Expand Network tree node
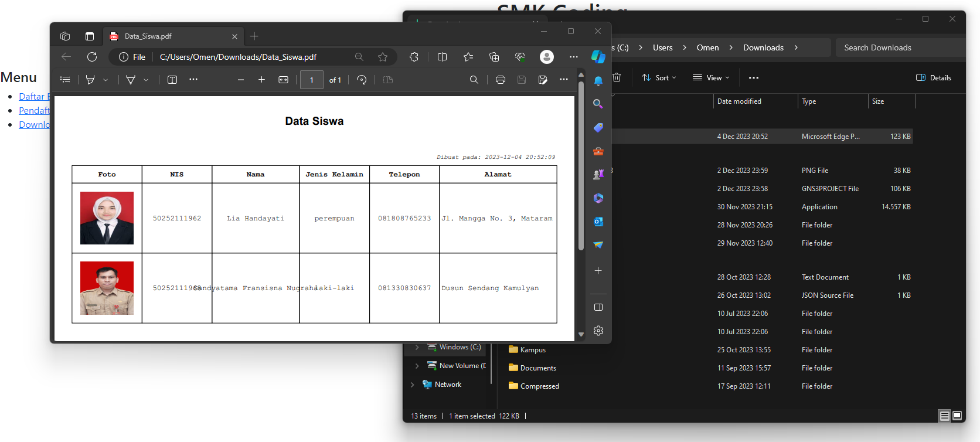Screen dimensions: 980x442 (412, 385)
